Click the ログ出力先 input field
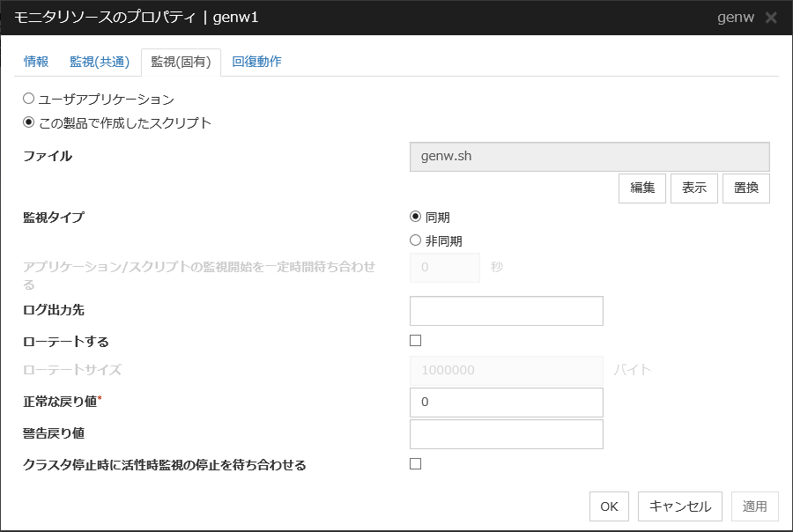Screen dimensions: 793x532 506,310
